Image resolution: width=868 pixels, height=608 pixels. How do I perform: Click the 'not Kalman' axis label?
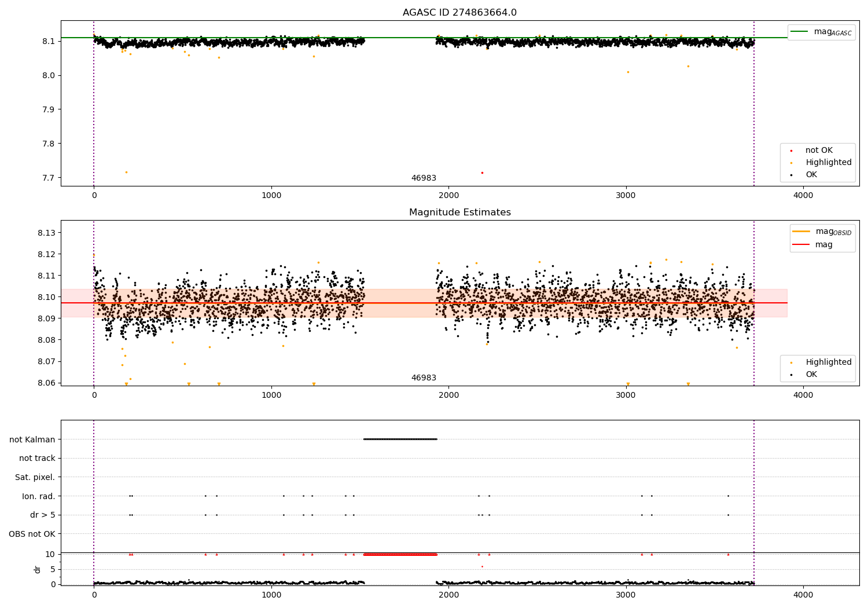coord(32,439)
